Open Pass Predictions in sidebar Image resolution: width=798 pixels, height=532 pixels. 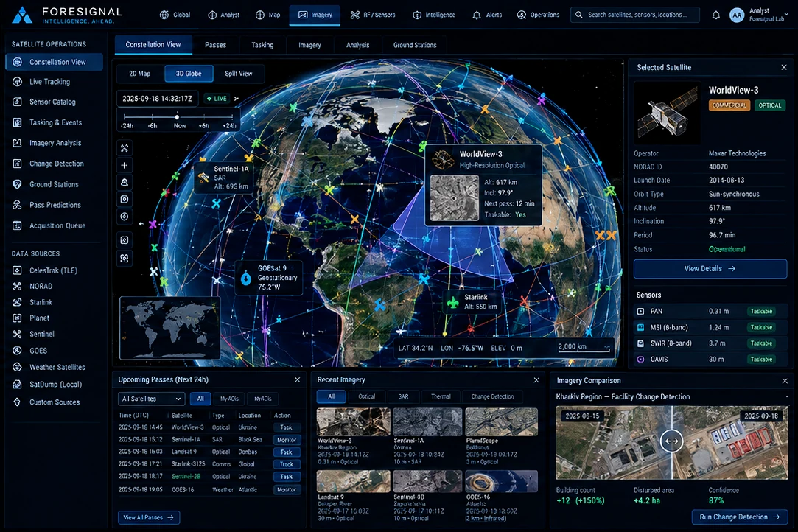(x=55, y=205)
